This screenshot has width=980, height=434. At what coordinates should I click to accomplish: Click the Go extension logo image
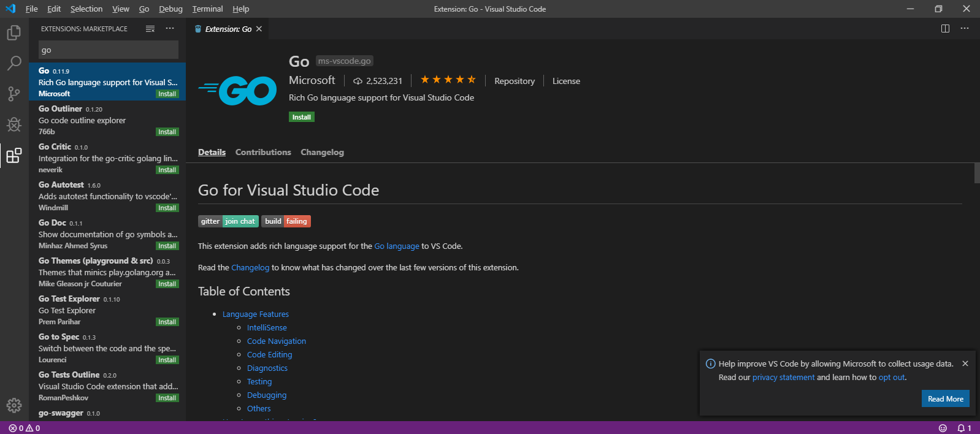237,91
